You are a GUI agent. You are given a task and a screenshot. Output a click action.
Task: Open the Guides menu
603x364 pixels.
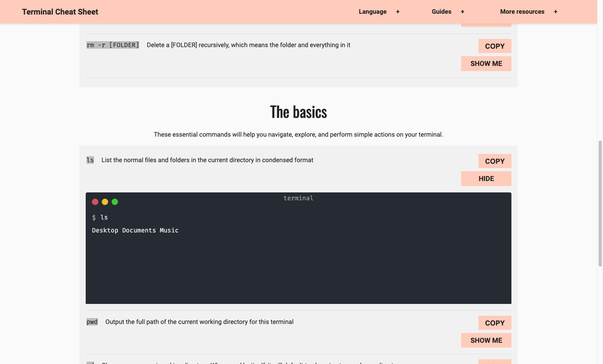pos(441,11)
